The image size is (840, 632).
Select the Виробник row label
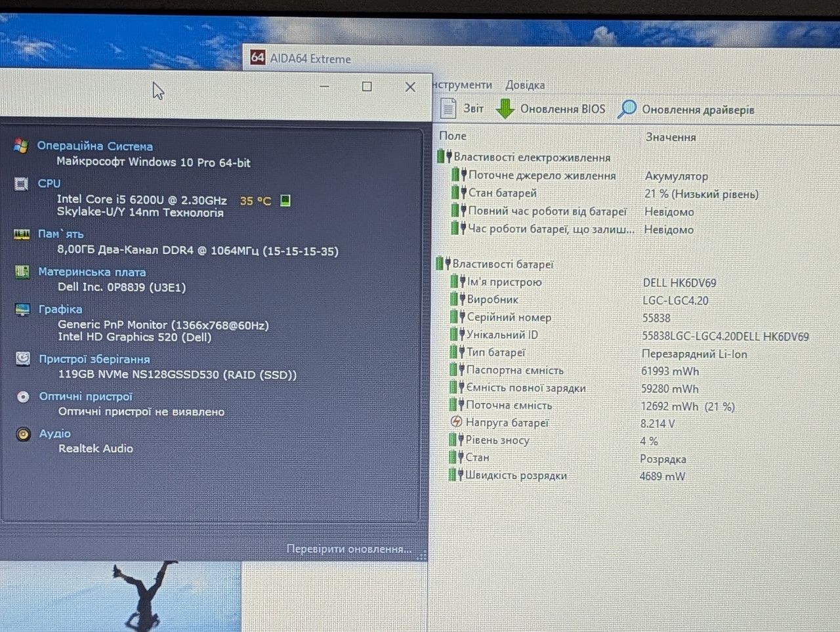coord(492,299)
